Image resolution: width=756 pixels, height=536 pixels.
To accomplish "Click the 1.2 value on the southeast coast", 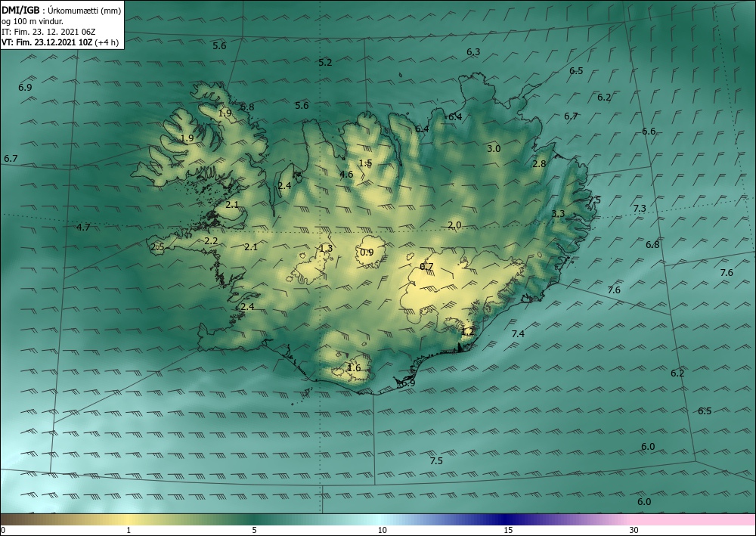I will 468,331.
